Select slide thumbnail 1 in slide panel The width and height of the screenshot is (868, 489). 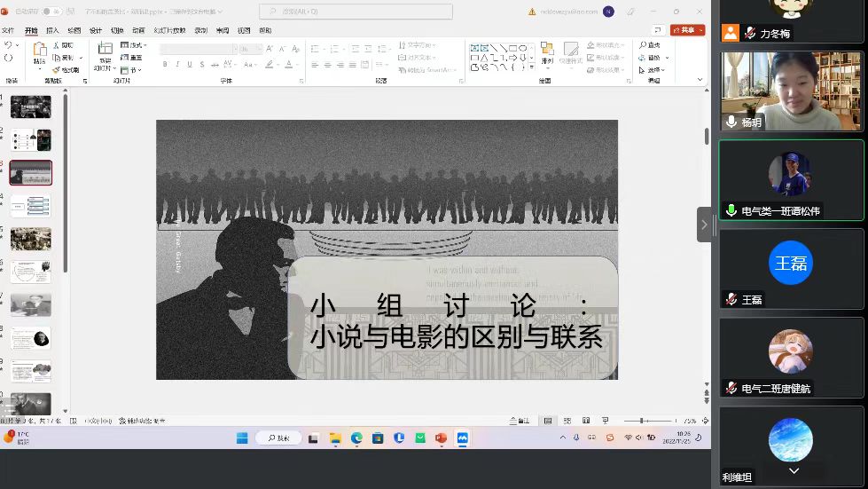(30, 106)
